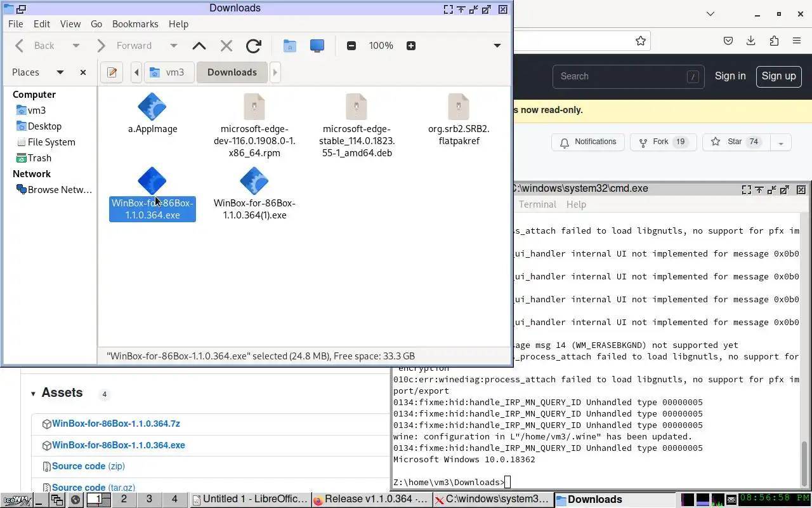Open the mail tray icon
812x508 pixels.
731,499
